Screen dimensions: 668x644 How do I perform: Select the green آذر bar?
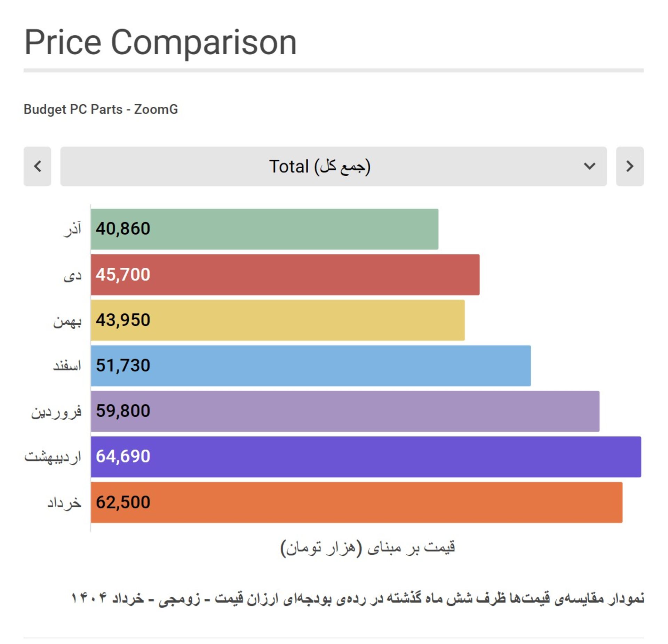(x=264, y=229)
